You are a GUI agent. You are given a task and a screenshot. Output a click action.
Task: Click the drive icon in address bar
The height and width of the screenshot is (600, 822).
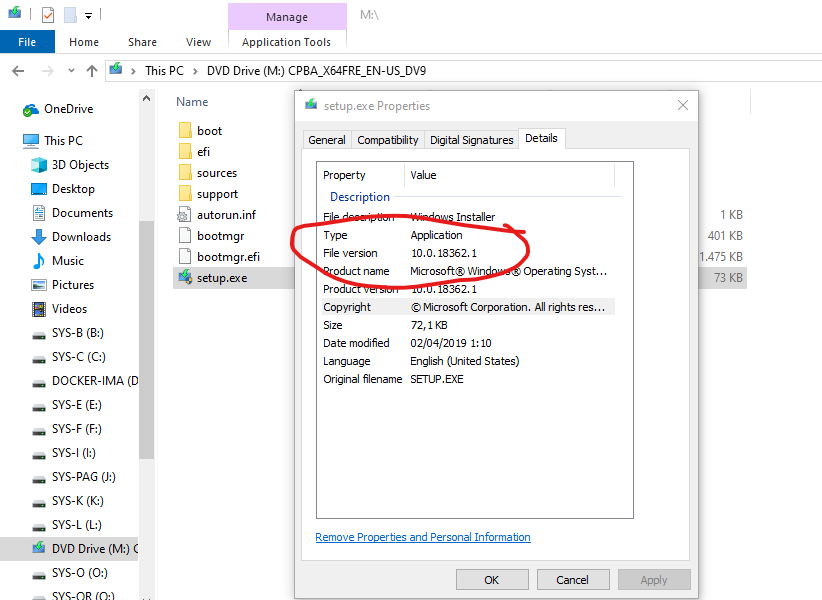pyautogui.click(x=116, y=69)
